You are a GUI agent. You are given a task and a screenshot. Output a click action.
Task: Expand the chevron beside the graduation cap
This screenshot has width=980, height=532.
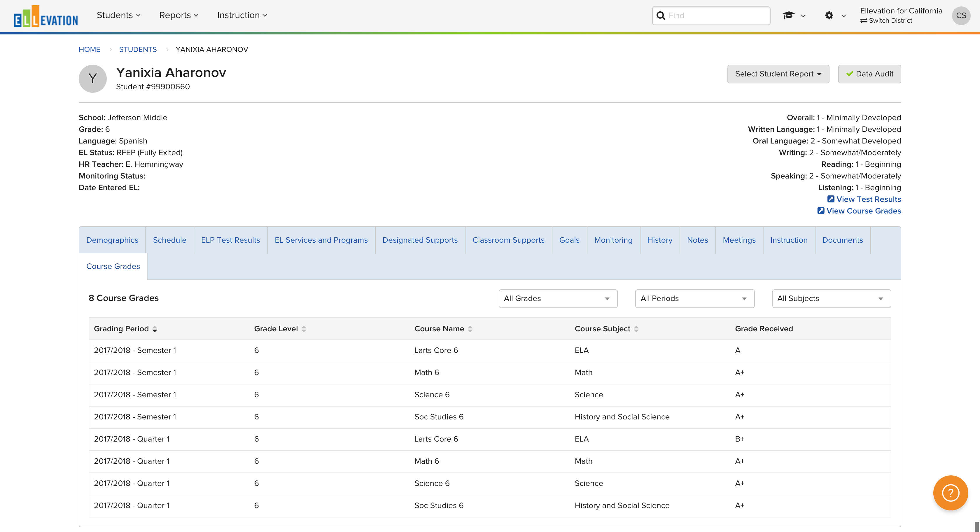tap(803, 16)
